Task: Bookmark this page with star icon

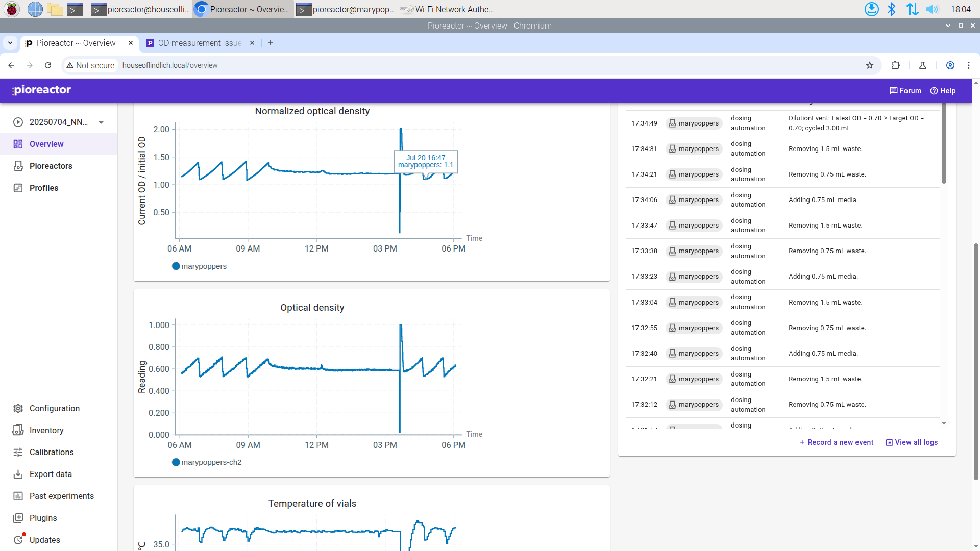Action: (870, 65)
